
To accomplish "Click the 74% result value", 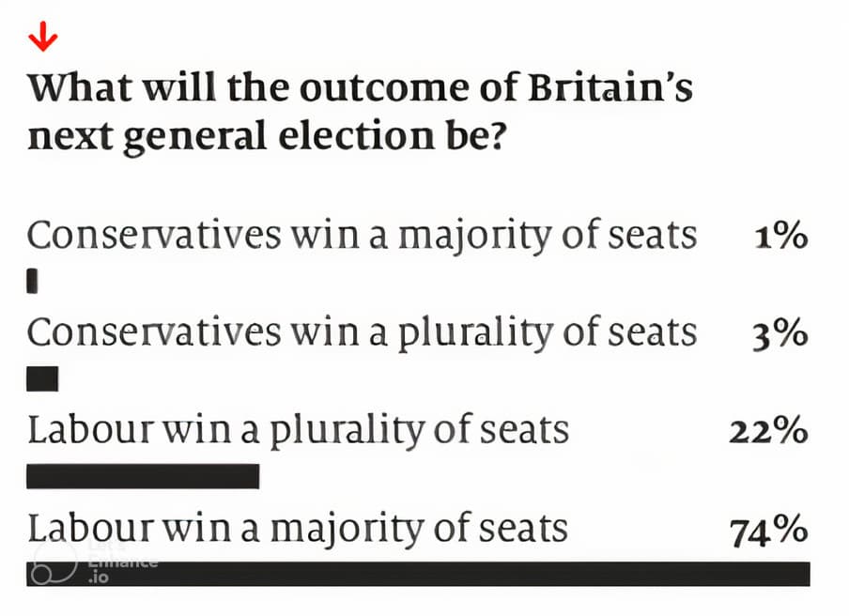I will click(x=768, y=530).
